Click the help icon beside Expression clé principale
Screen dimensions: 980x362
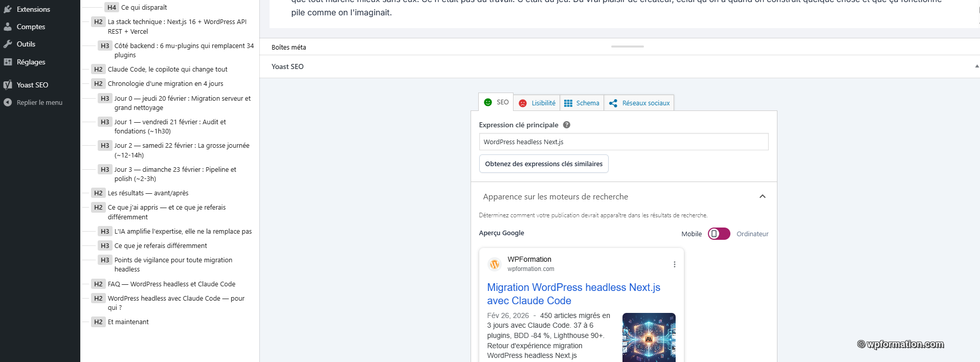[x=567, y=125]
